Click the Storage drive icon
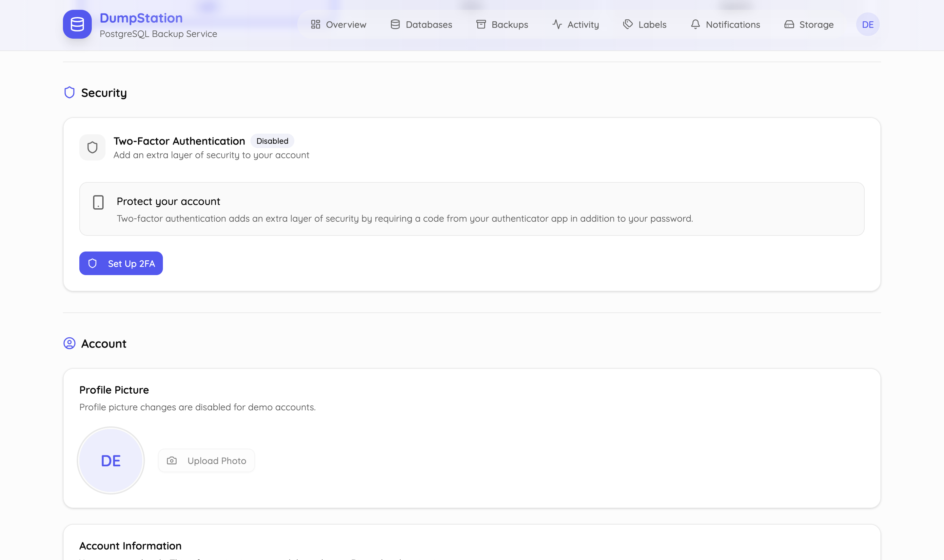The height and width of the screenshot is (560, 944). (x=789, y=24)
